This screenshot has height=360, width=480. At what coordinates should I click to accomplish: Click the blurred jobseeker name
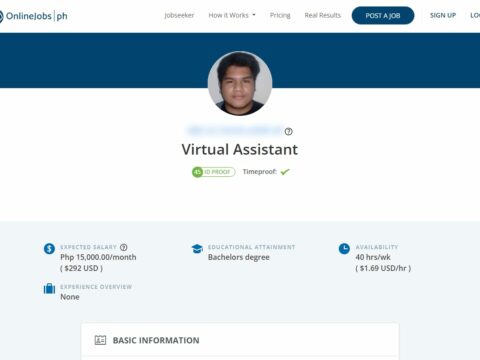235,131
